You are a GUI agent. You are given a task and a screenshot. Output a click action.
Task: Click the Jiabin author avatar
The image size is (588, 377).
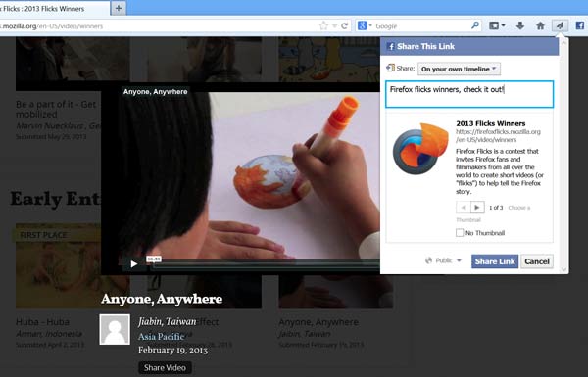(x=115, y=329)
